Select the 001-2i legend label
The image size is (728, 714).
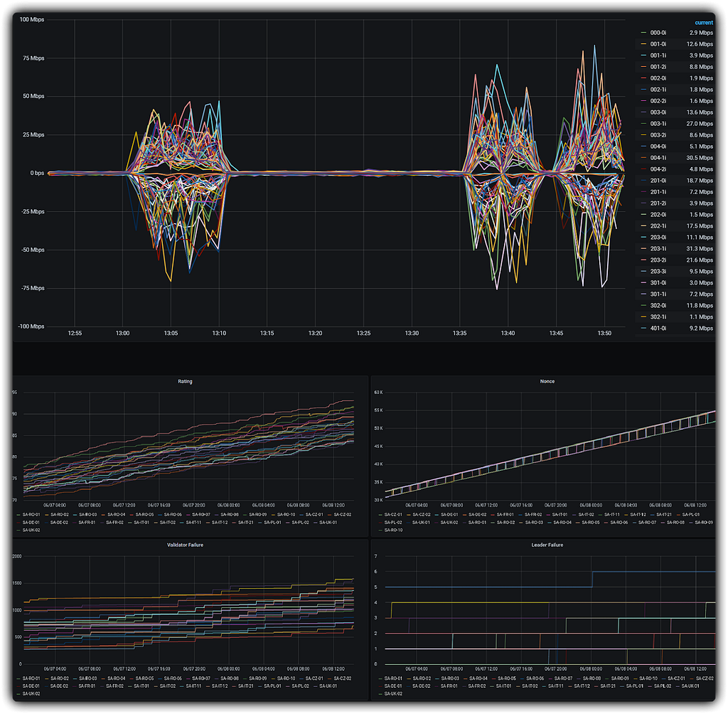[658, 67]
